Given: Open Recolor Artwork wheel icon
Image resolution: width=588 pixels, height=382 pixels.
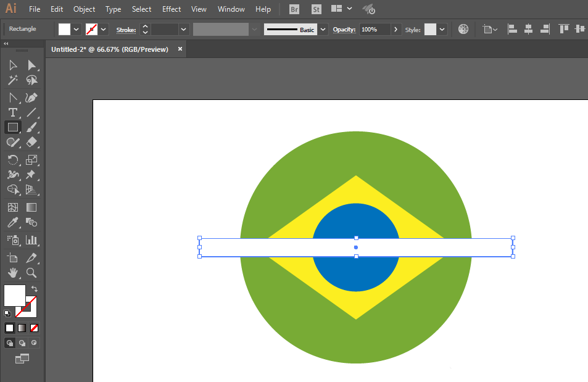Looking at the screenshot, I should pyautogui.click(x=463, y=29).
